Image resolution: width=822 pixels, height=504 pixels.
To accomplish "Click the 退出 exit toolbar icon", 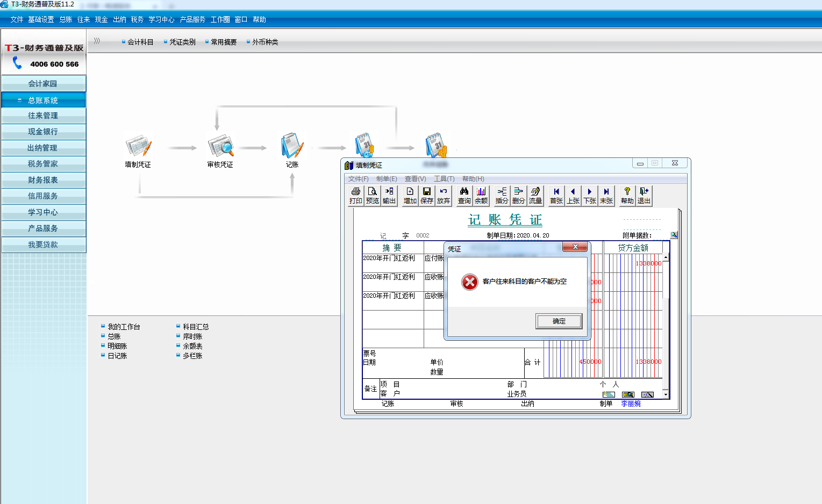I will coord(644,196).
